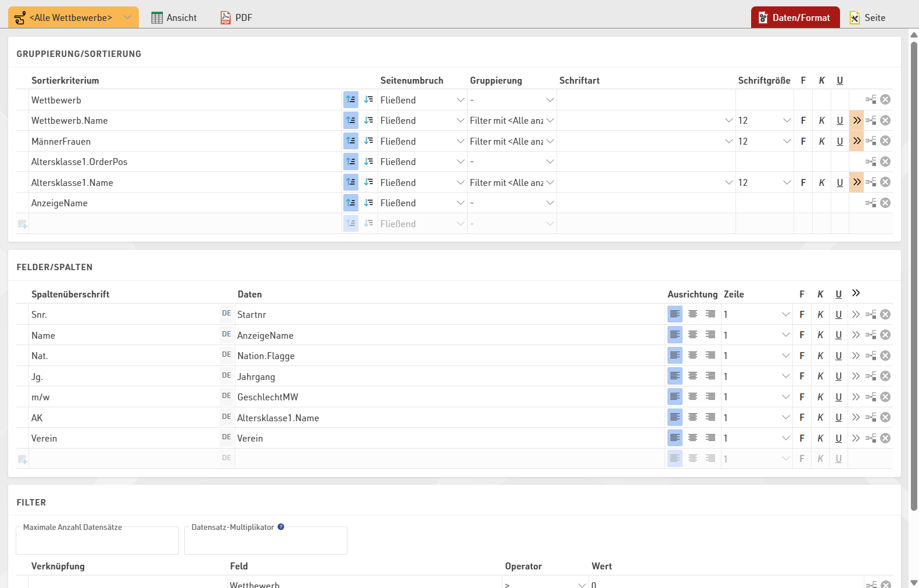This screenshot has height=588, width=919.
Task: Switch to the Seite tab
Action: (867, 17)
